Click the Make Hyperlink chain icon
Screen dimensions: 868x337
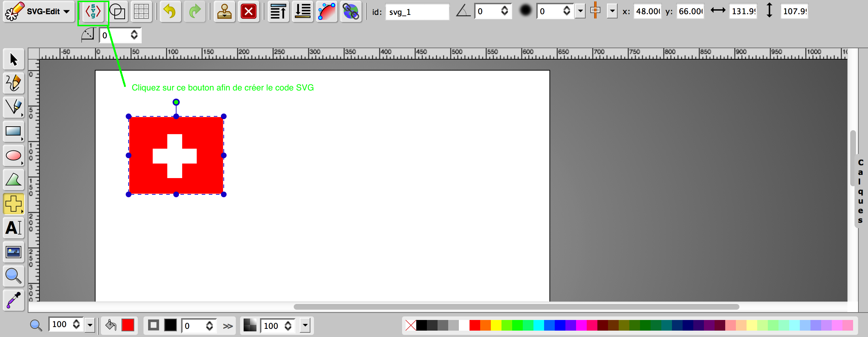click(351, 12)
